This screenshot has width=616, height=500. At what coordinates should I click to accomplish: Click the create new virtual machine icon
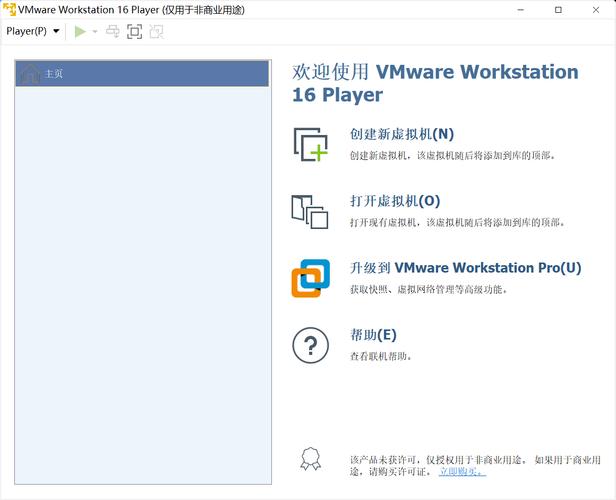(x=310, y=144)
